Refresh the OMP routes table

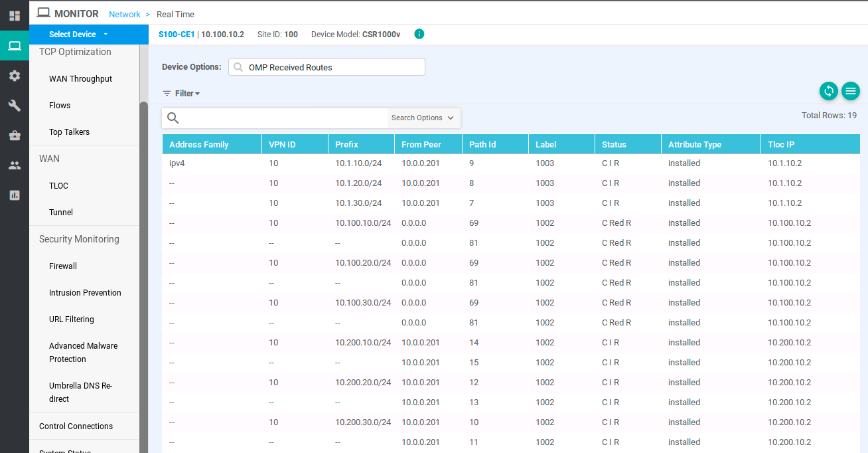(x=829, y=92)
